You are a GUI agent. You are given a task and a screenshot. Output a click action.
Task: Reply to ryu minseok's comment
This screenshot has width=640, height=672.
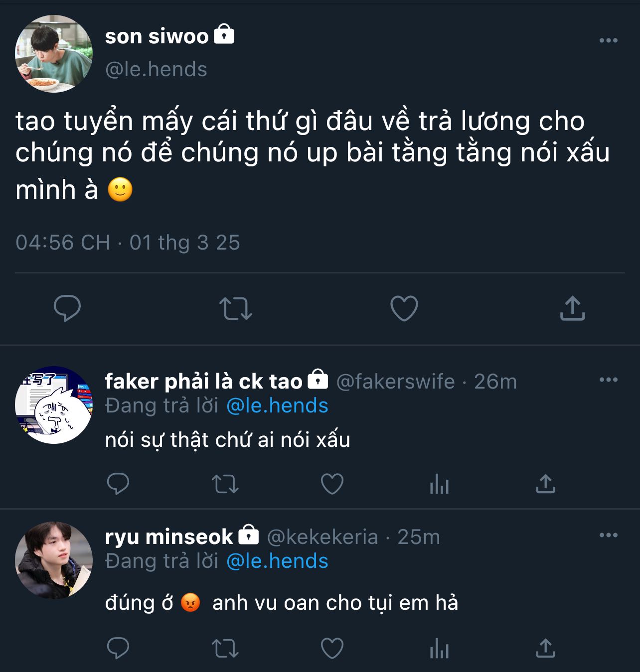[118, 649]
